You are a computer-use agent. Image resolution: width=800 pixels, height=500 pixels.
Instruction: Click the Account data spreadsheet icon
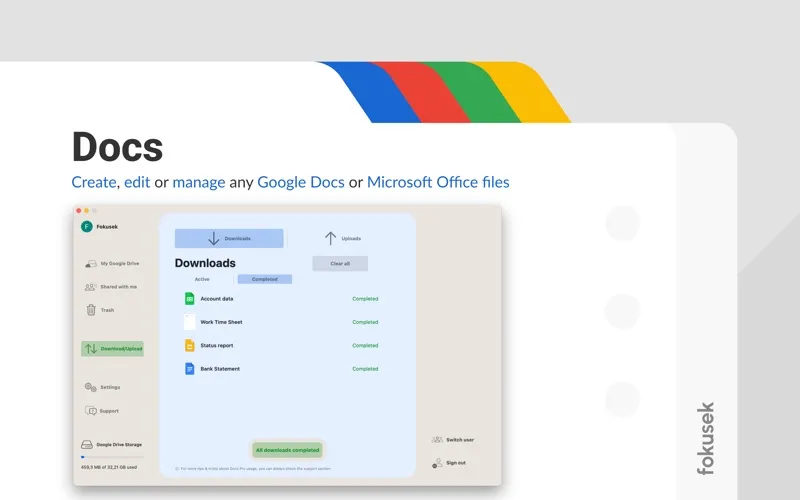point(189,299)
